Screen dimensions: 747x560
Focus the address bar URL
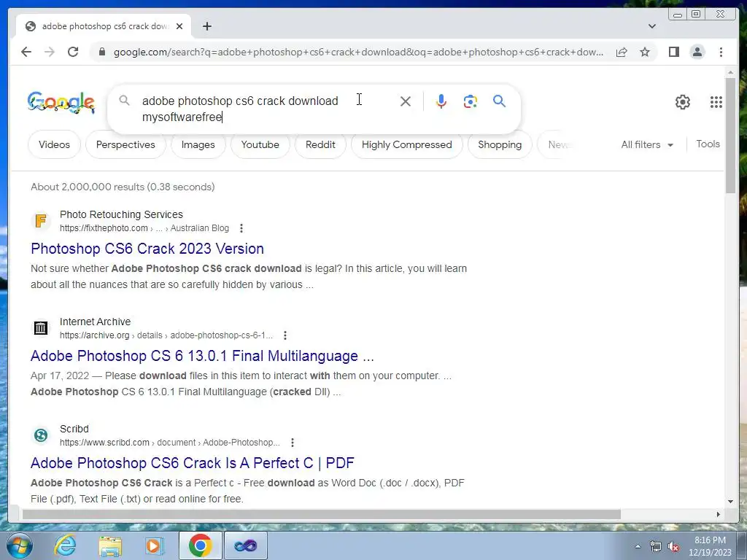(x=358, y=52)
